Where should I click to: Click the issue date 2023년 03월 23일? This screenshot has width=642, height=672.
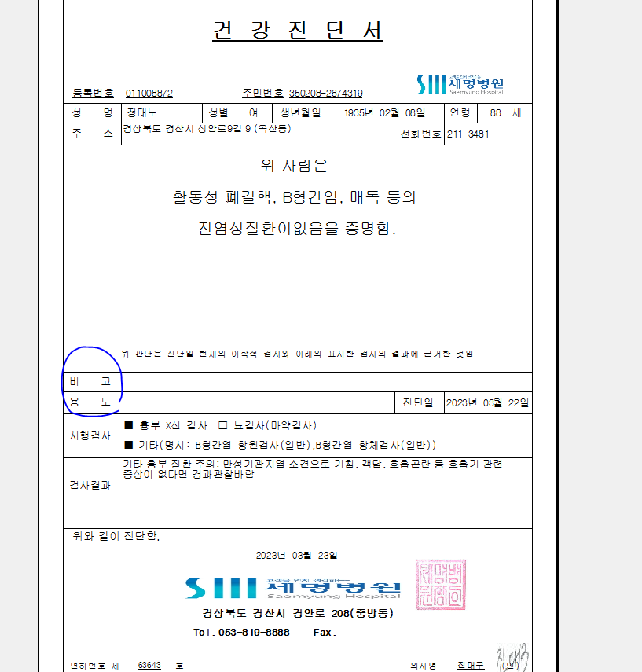click(x=296, y=556)
